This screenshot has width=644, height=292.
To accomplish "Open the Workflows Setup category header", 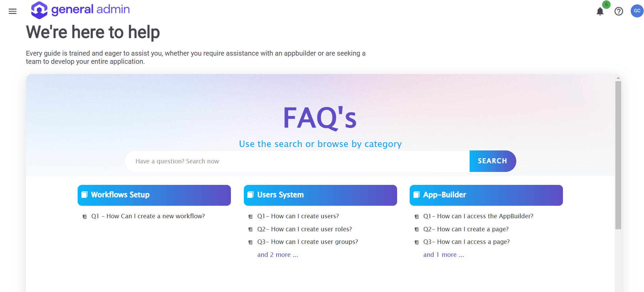I will [154, 195].
